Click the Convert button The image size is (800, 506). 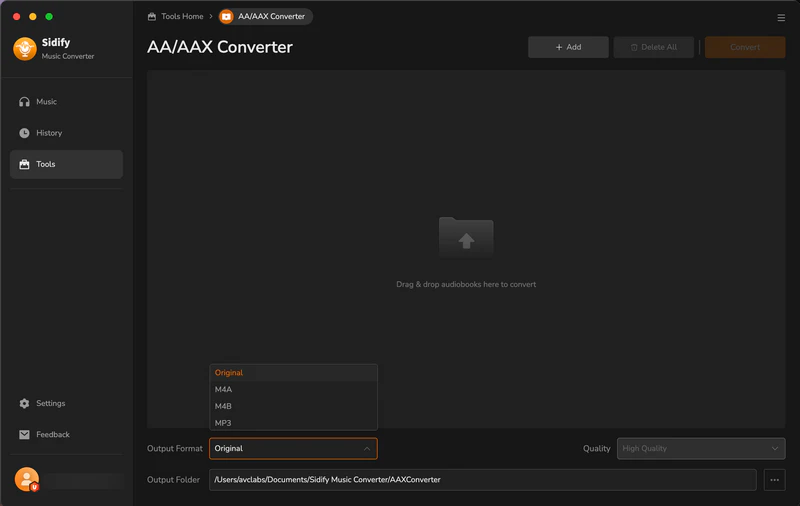745,47
